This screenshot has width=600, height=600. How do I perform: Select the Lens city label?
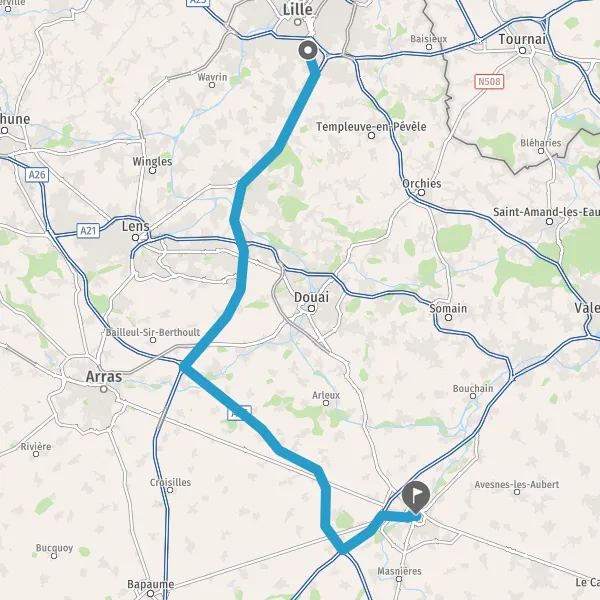pyautogui.click(x=135, y=226)
